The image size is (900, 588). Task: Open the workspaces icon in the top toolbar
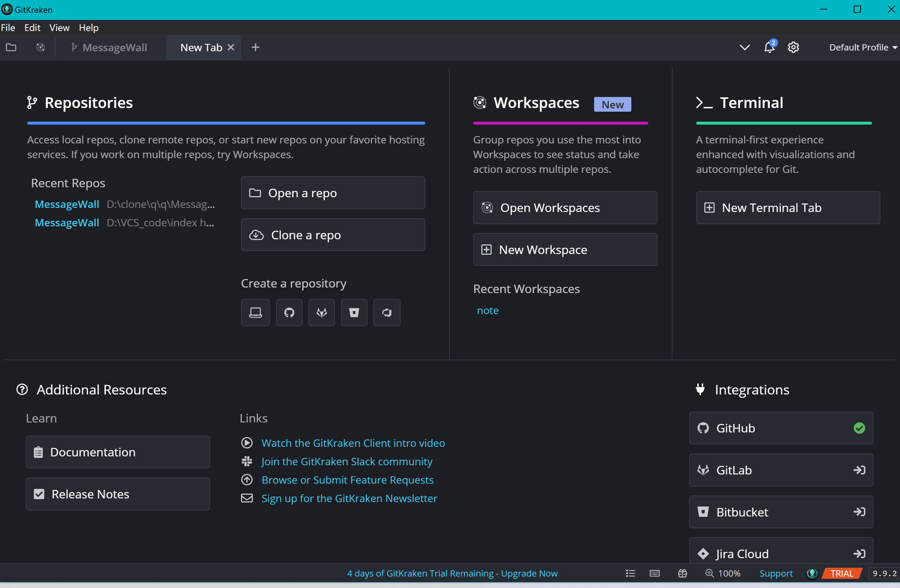41,47
